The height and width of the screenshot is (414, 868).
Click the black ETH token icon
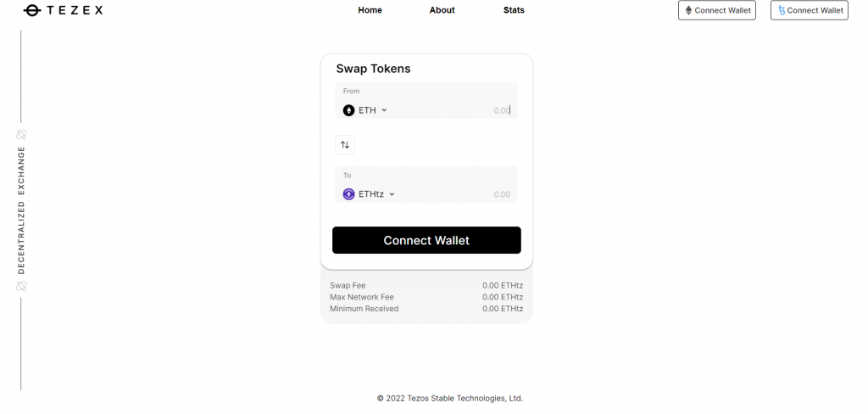point(348,110)
